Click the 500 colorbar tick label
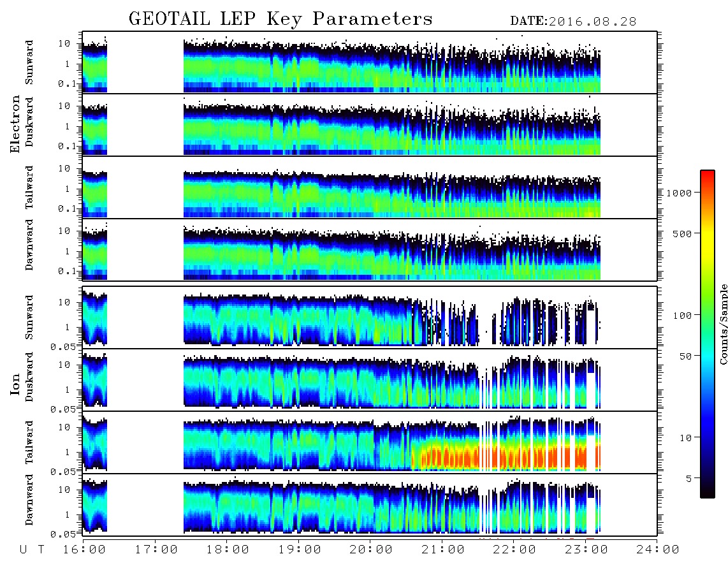 coord(682,233)
